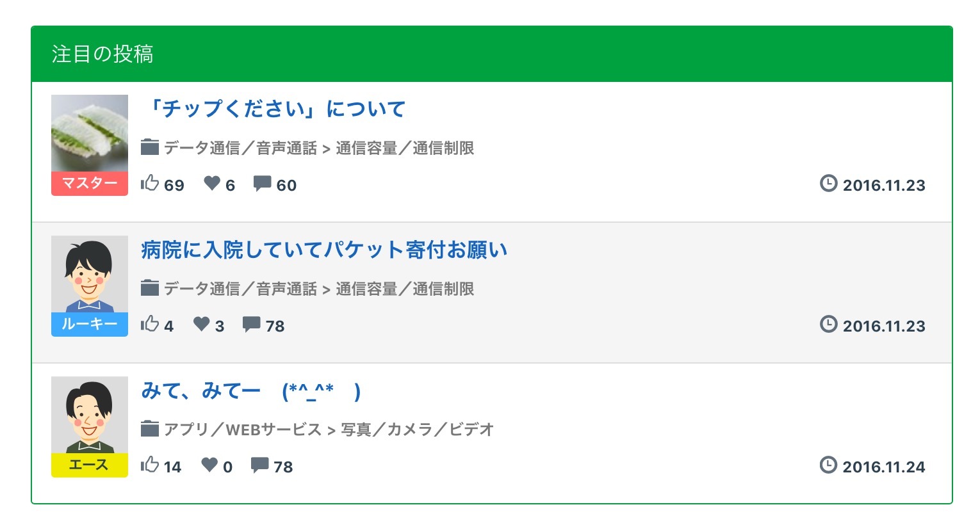Click the thumbs-up icon with 14 likes
Screen dimensions: 980x514
pyautogui.click(x=150, y=465)
